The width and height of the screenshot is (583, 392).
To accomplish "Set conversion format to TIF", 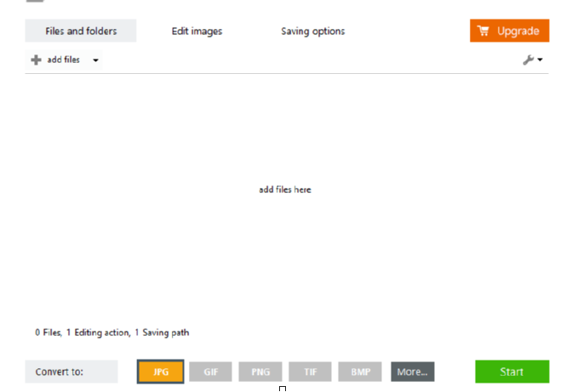I will pyautogui.click(x=310, y=372).
